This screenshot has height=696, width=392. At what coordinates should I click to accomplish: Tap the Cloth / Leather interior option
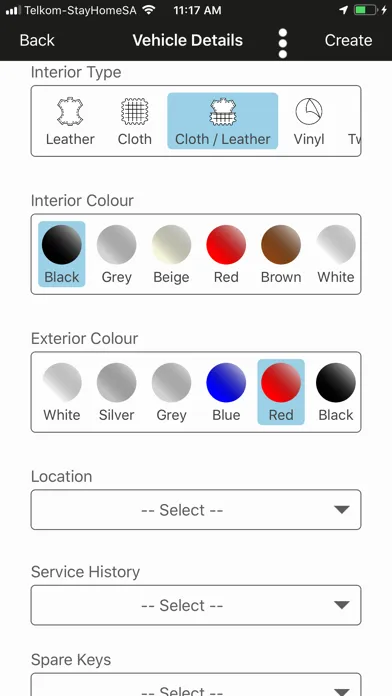coord(222,121)
